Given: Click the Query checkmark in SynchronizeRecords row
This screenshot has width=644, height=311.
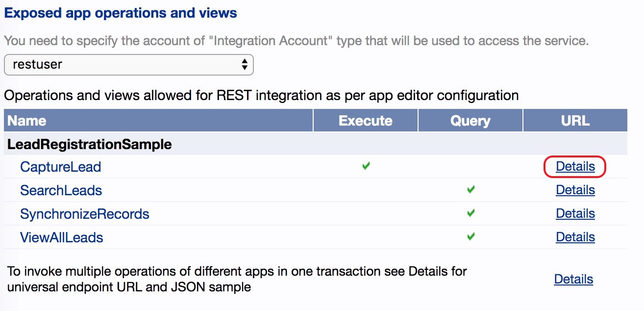Looking at the screenshot, I should [x=471, y=213].
